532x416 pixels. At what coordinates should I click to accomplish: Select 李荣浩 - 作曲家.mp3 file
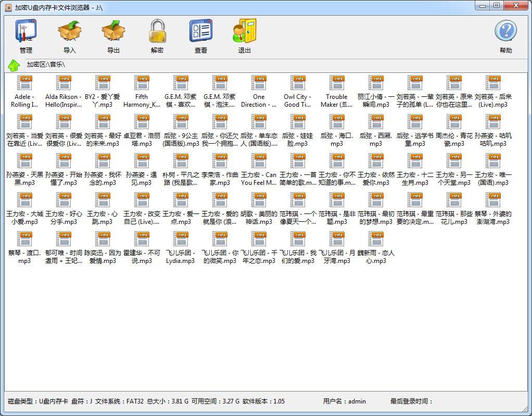coord(220,170)
